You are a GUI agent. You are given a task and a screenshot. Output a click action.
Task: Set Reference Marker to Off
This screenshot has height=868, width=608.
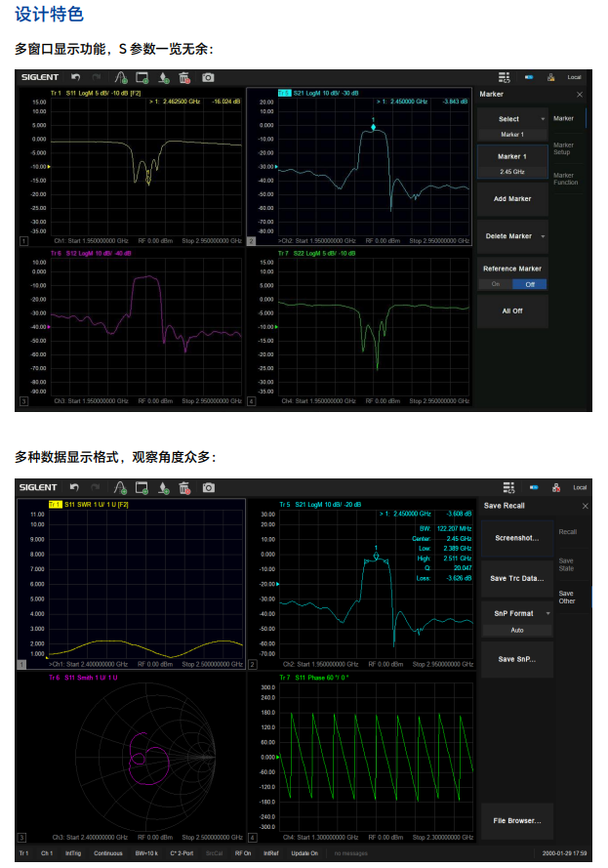click(x=530, y=284)
